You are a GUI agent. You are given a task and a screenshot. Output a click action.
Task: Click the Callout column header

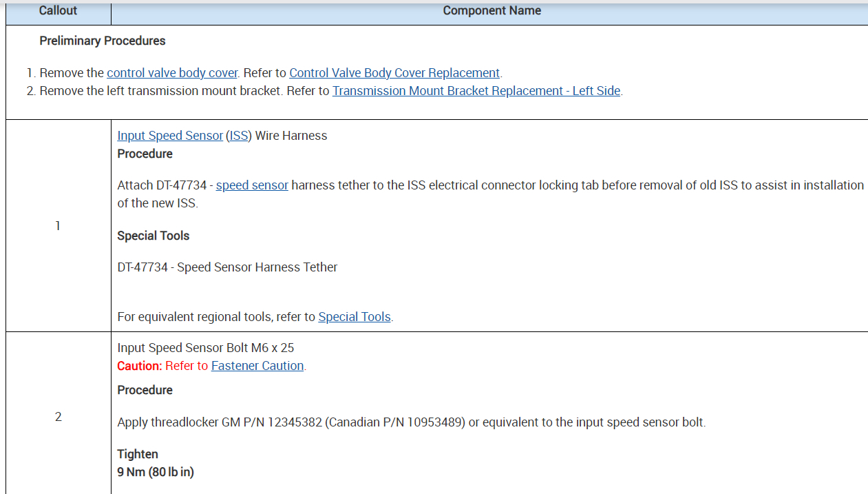click(x=58, y=11)
